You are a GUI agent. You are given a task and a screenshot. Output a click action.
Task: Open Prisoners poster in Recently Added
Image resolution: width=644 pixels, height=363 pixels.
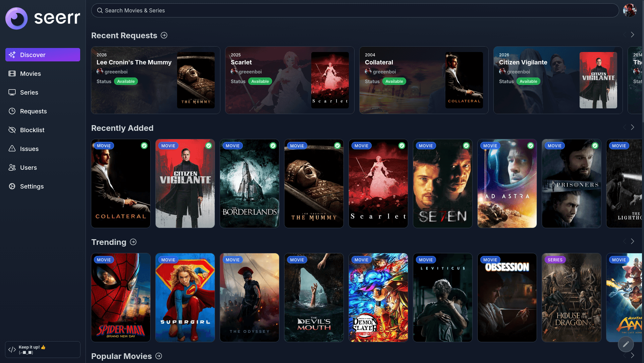(x=572, y=184)
